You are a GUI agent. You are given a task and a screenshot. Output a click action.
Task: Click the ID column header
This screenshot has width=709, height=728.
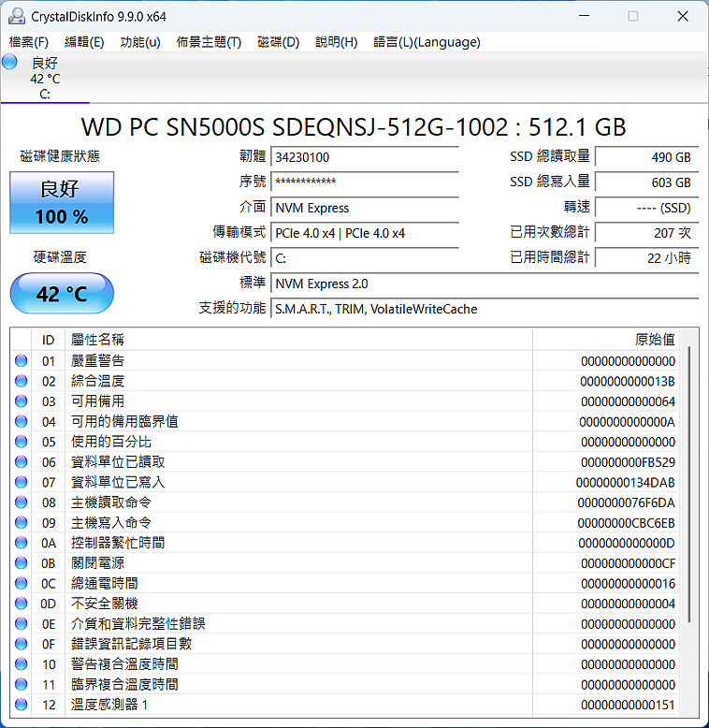pyautogui.click(x=49, y=340)
